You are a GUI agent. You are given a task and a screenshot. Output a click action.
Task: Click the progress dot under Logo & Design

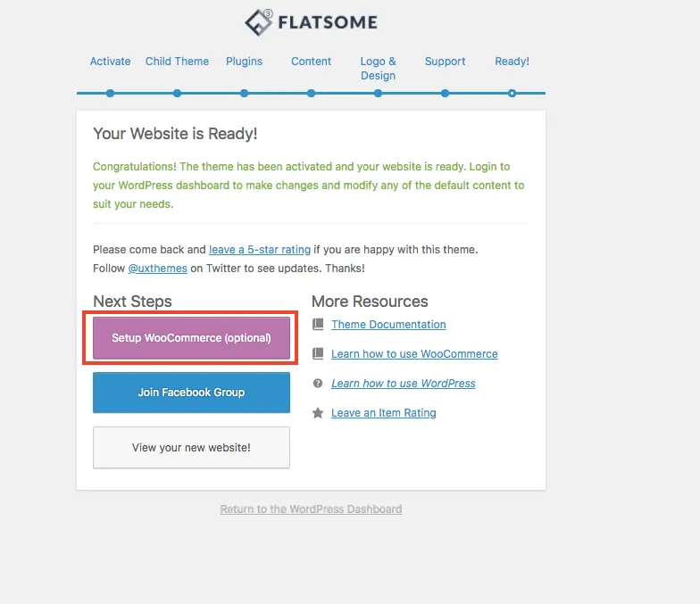(379, 93)
